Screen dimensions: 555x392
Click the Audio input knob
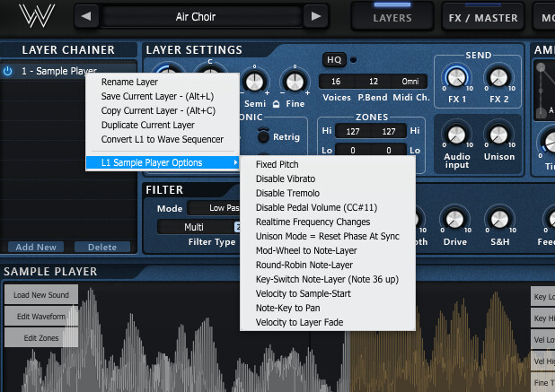point(456,135)
